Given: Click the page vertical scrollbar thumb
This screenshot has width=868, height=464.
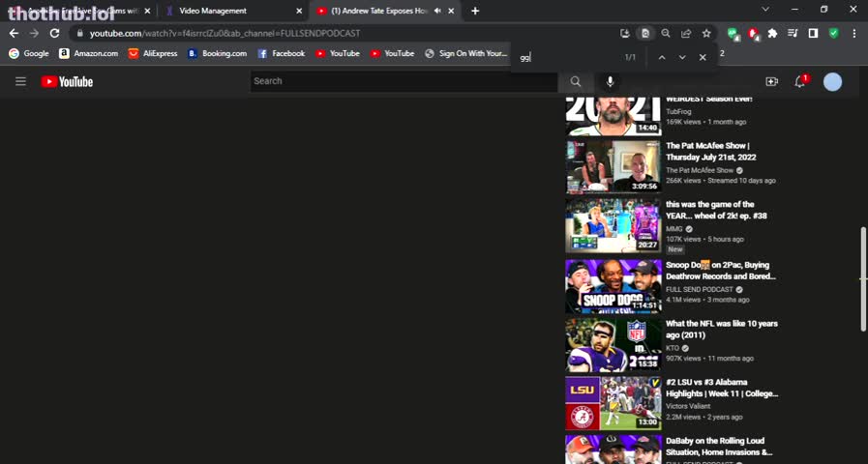Looking at the screenshot, I should tap(863, 278).
